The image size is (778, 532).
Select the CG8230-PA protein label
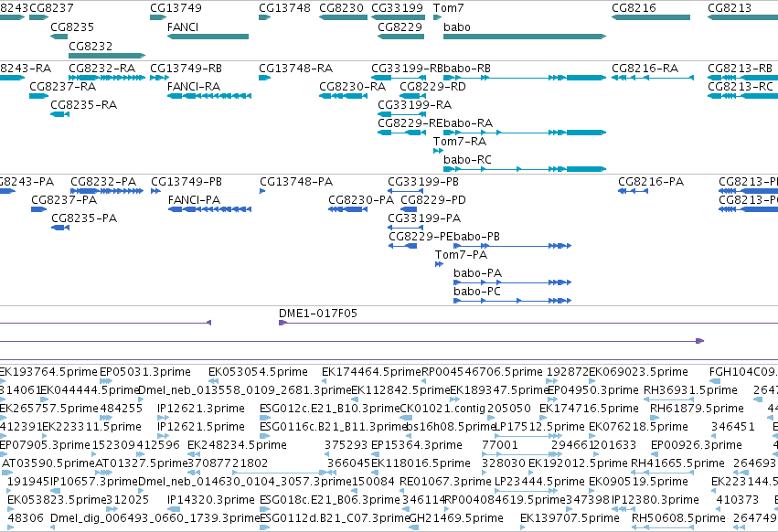pos(361,200)
